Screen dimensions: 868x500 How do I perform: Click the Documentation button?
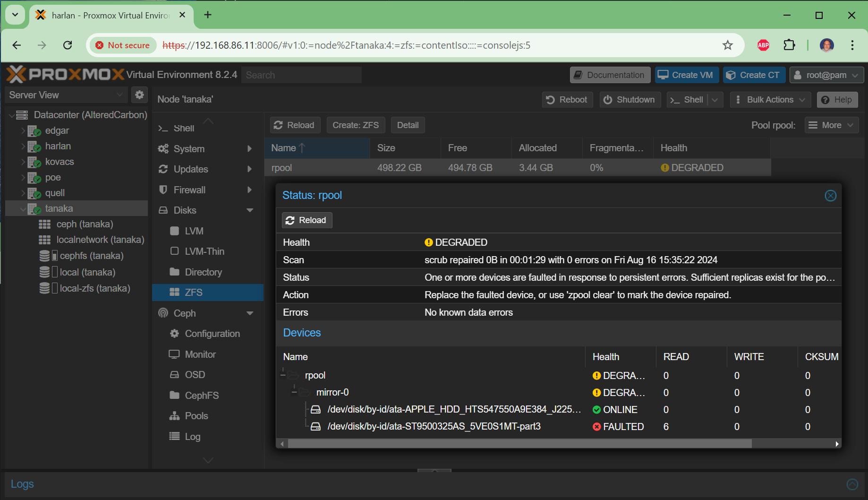tap(610, 75)
